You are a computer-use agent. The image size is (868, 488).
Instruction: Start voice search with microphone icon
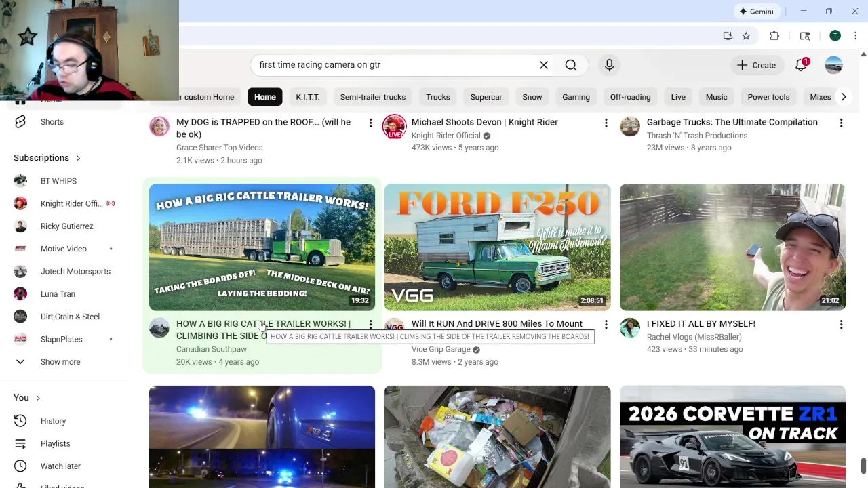click(609, 65)
